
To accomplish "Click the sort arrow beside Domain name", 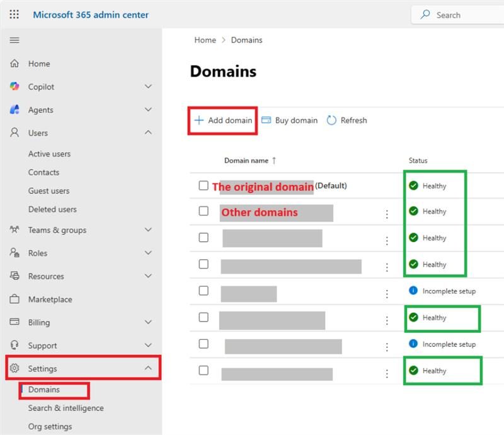I will tap(274, 160).
